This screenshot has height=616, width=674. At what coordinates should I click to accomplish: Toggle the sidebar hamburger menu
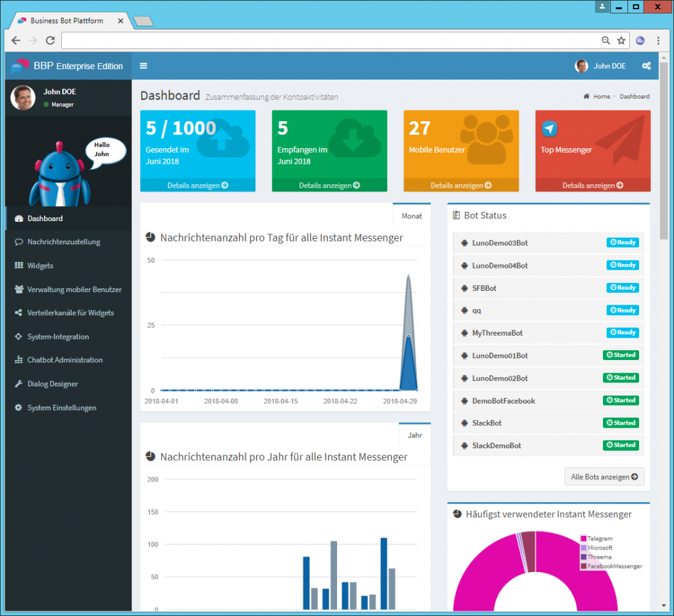click(143, 66)
